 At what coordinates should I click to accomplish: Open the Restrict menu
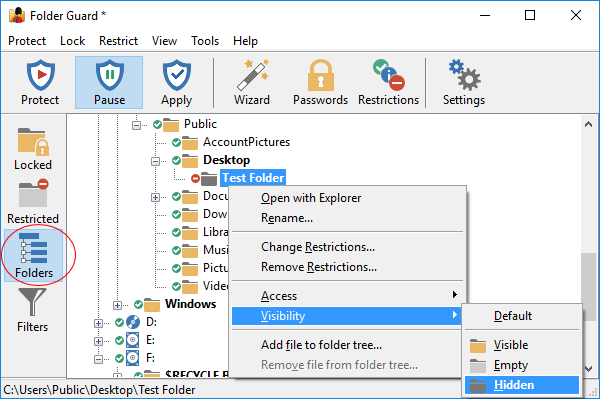pos(118,41)
